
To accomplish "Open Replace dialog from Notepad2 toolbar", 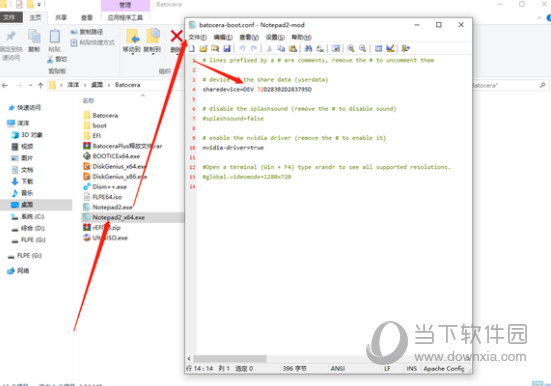I will click(x=320, y=49).
